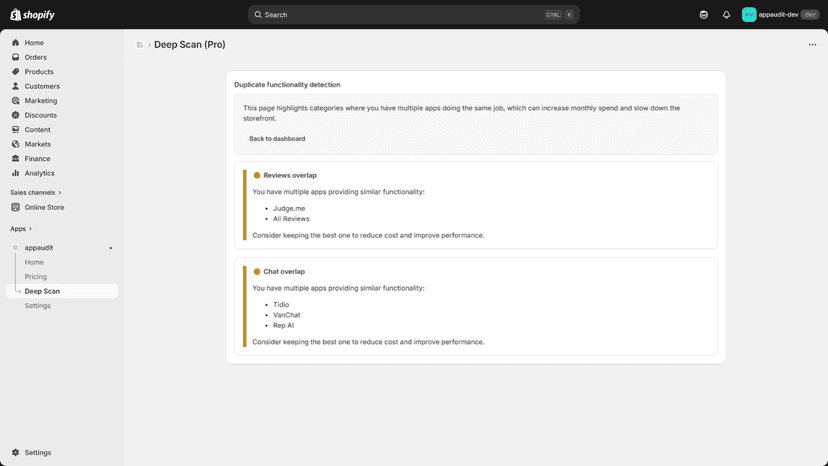Select the Marketing target icon
This screenshot has height=466, width=828.
click(15, 100)
